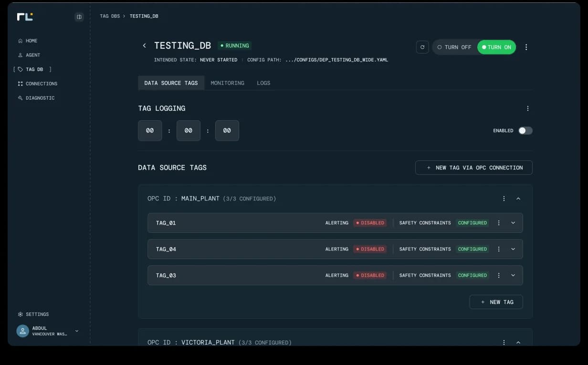This screenshot has width=588, height=365.
Task: Select the TAG_01 row label
Action: coord(166,223)
